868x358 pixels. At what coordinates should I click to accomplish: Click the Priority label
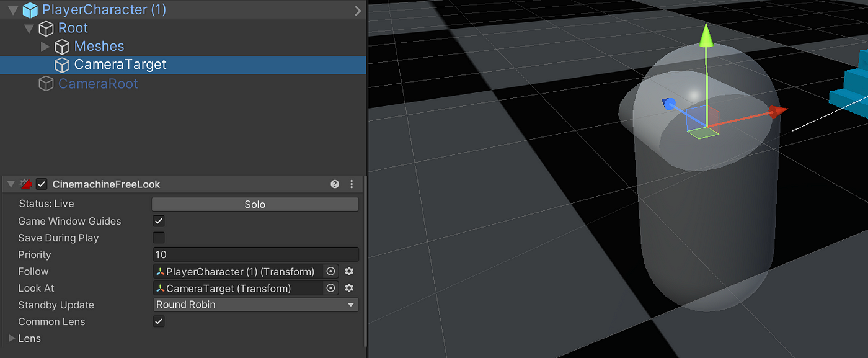[x=35, y=255]
